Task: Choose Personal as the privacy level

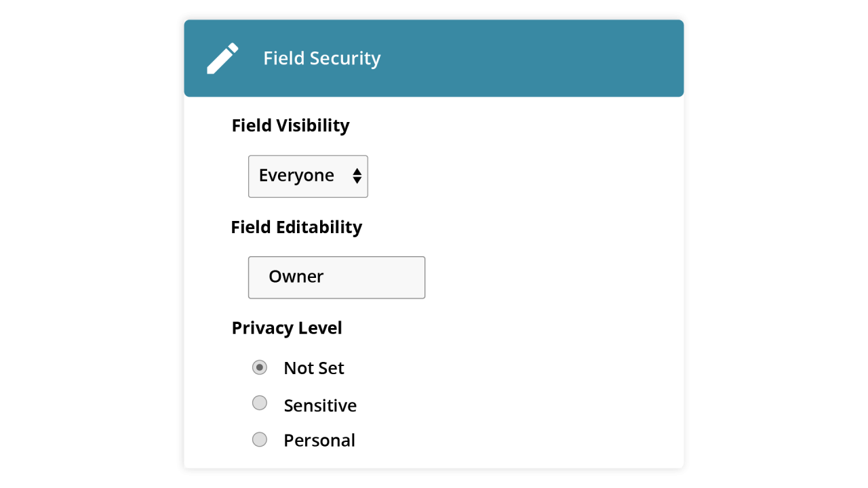Action: 260,439
